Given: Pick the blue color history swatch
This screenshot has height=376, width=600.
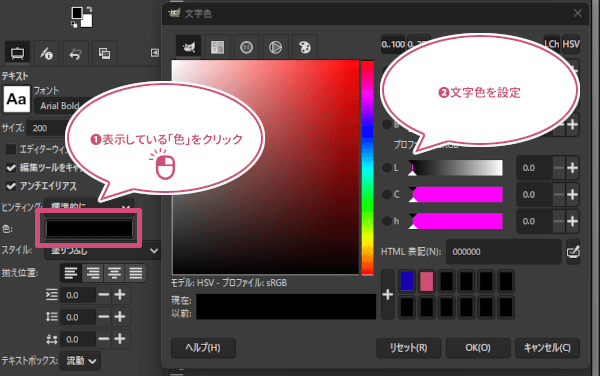Looking at the screenshot, I should pyautogui.click(x=407, y=281).
